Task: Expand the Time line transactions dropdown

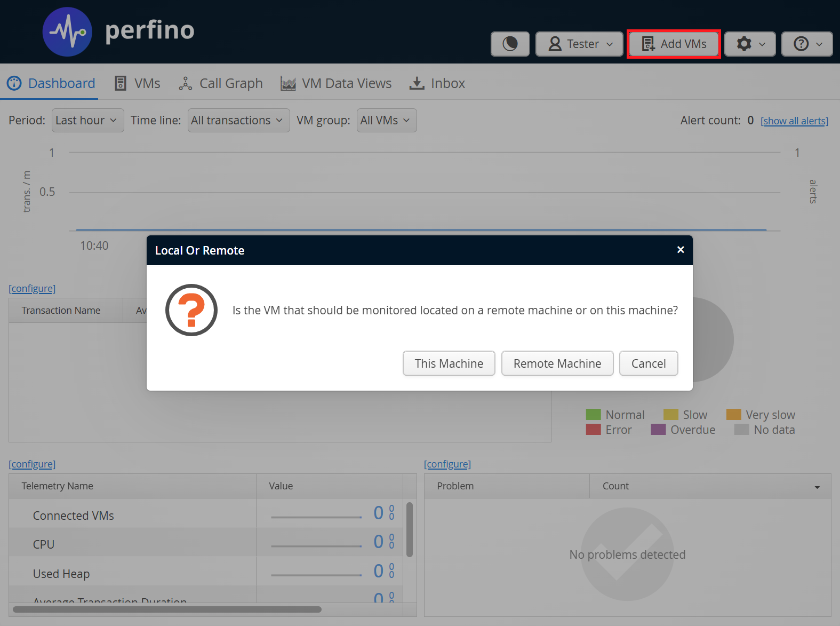Action: 238,121
